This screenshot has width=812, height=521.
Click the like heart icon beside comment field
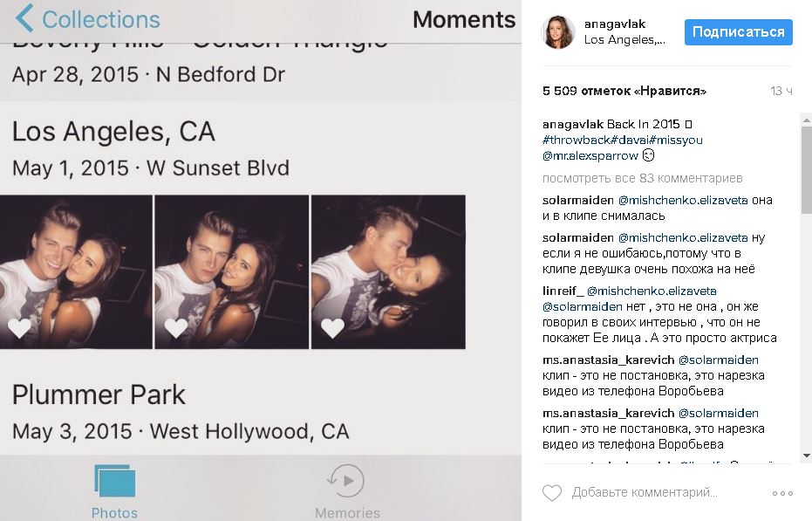coord(552,493)
